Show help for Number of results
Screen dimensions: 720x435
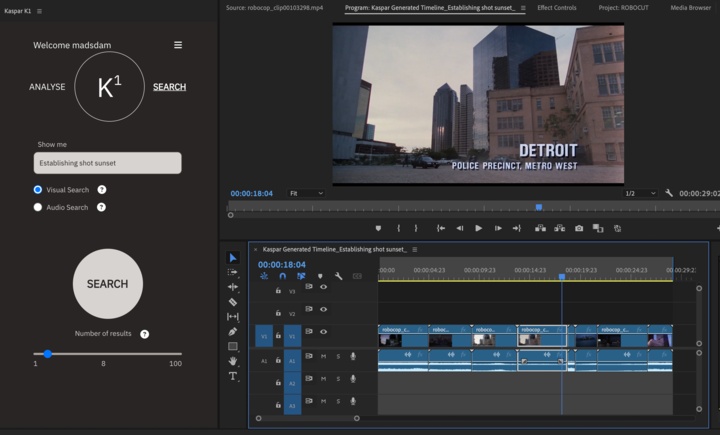pos(145,334)
